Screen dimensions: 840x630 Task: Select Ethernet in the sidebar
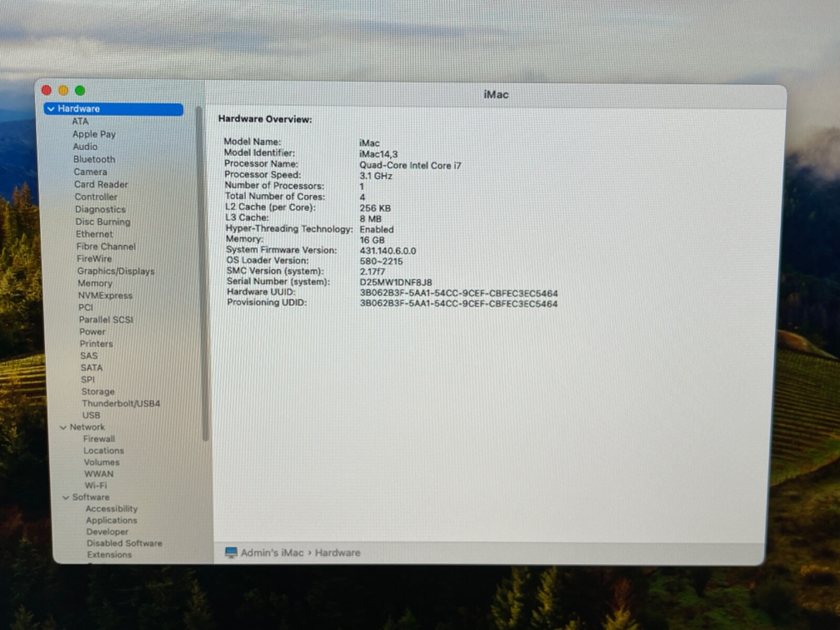[94, 234]
